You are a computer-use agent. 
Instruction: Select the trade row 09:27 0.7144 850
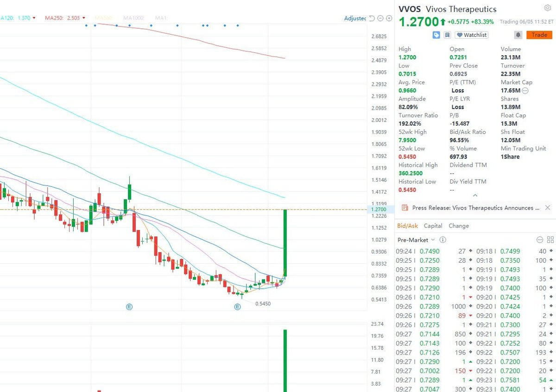(433, 334)
